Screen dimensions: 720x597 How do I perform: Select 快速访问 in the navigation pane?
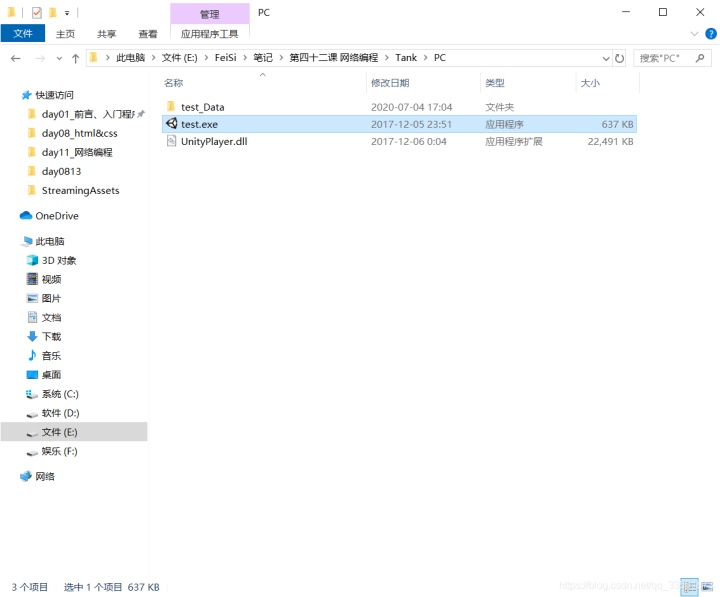[54, 95]
